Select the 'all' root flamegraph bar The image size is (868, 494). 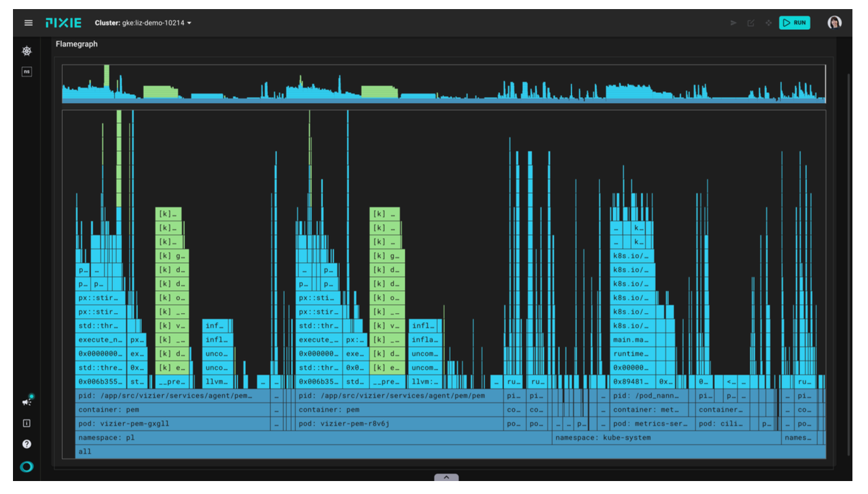[450, 452]
